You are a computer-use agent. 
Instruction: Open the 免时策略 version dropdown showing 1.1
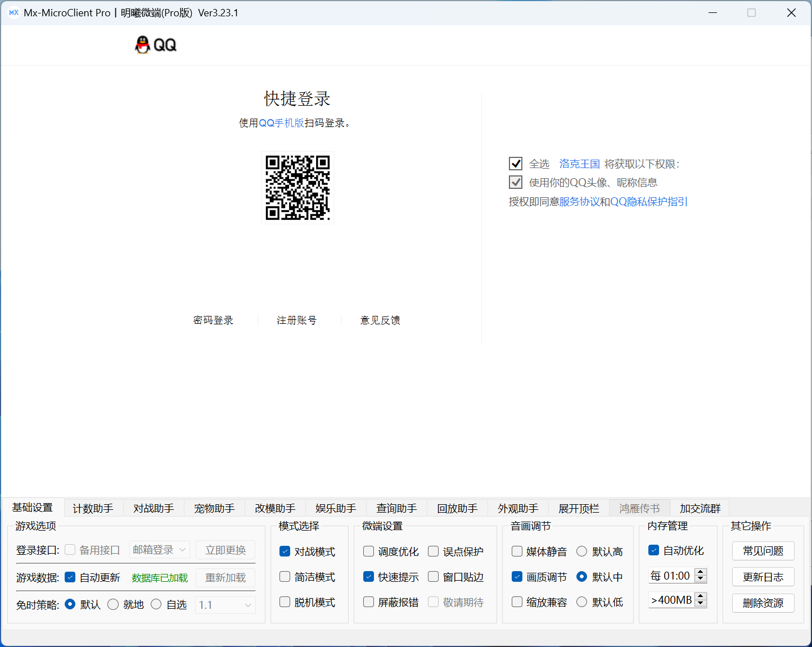[x=225, y=604]
